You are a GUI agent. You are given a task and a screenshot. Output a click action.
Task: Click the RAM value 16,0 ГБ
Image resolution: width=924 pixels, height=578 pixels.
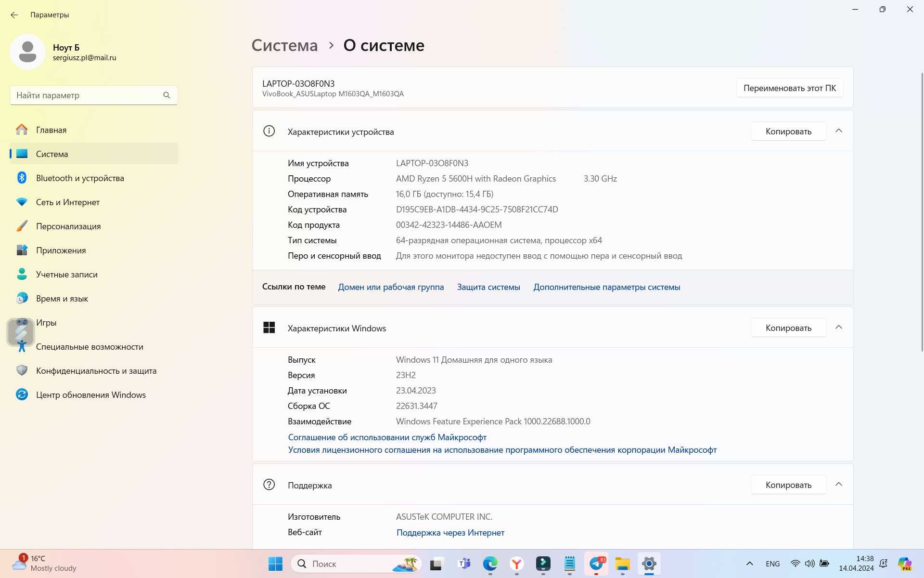tap(444, 194)
